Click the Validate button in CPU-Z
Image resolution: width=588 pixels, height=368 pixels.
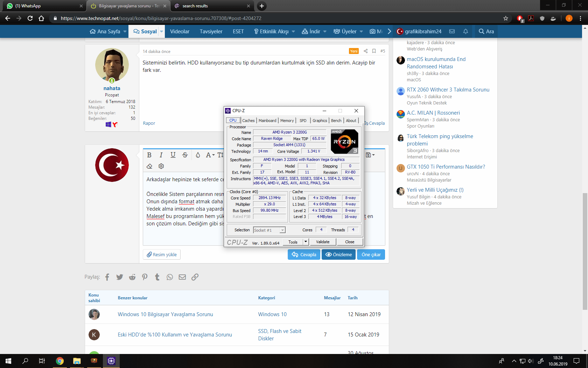tap(323, 242)
